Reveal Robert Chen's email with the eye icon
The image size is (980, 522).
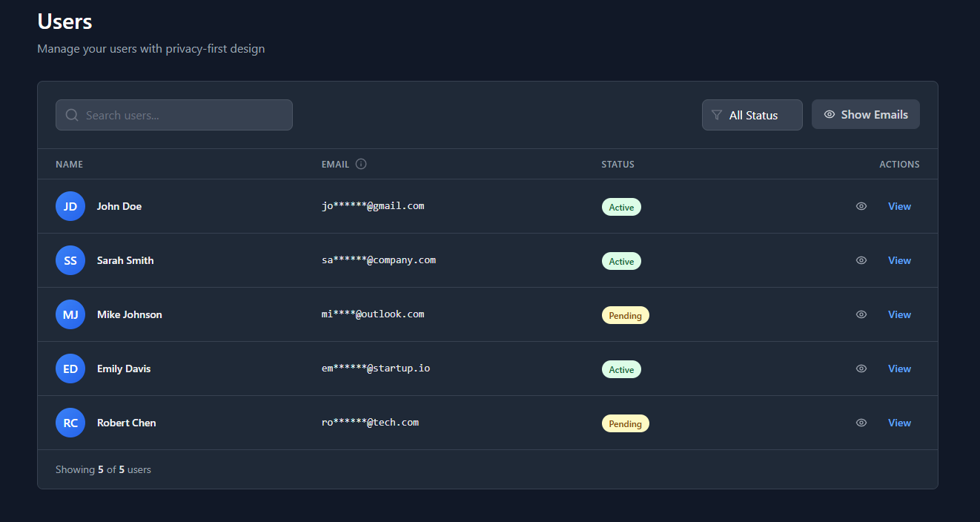click(861, 423)
